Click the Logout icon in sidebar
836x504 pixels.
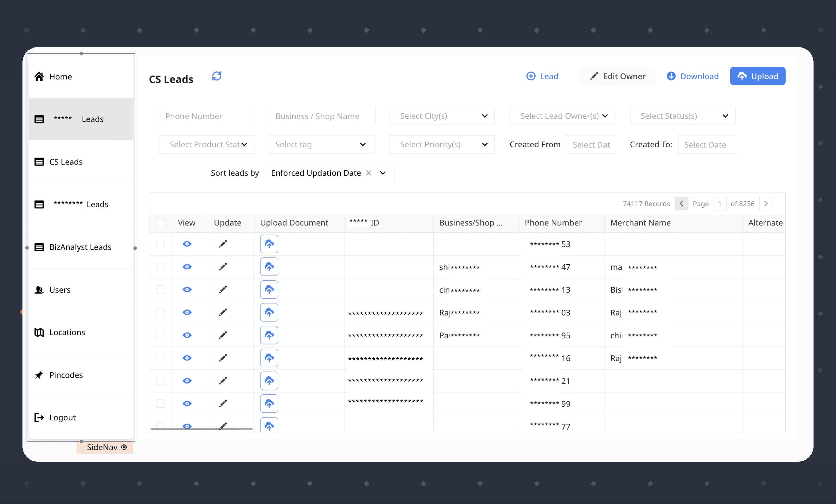[x=38, y=418]
